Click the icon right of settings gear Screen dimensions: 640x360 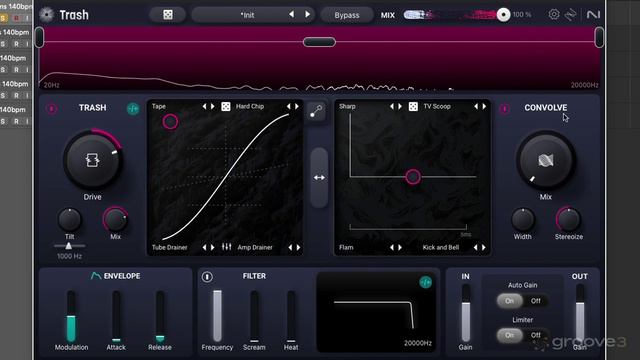[571, 15]
